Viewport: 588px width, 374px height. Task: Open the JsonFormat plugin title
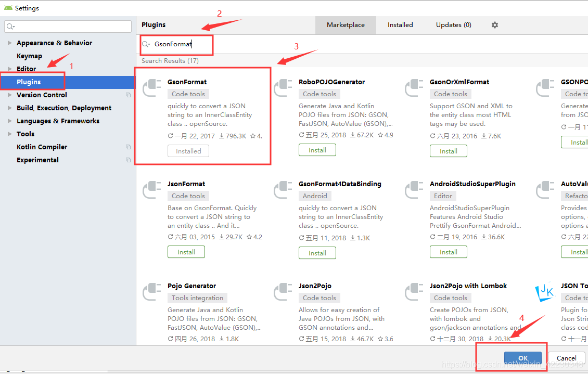click(x=186, y=184)
